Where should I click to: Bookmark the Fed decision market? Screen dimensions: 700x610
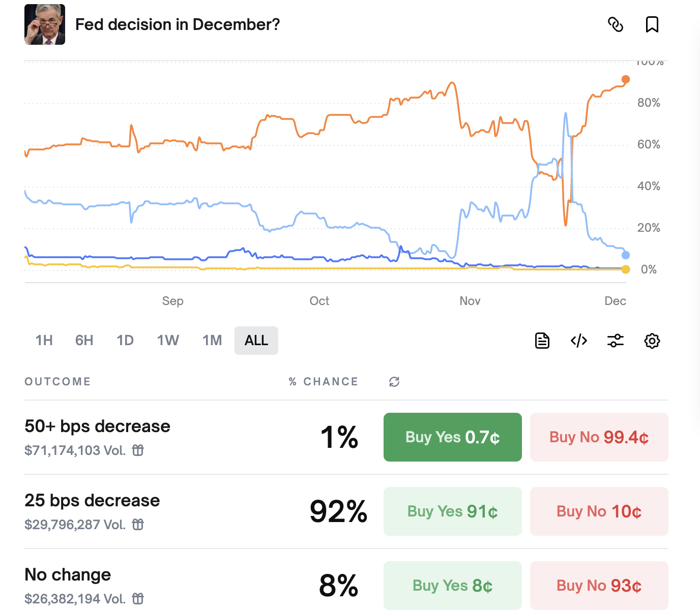point(652,24)
